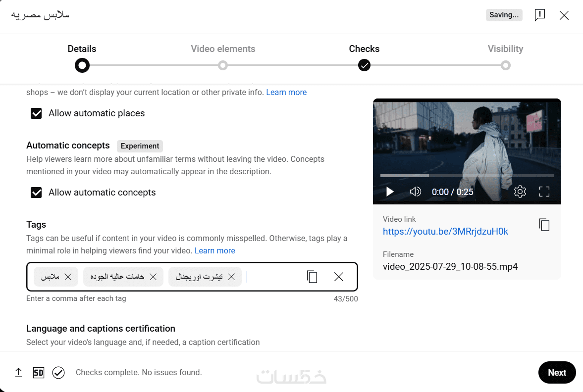Mute the video preview volume
The height and width of the screenshot is (392, 583).
(415, 192)
